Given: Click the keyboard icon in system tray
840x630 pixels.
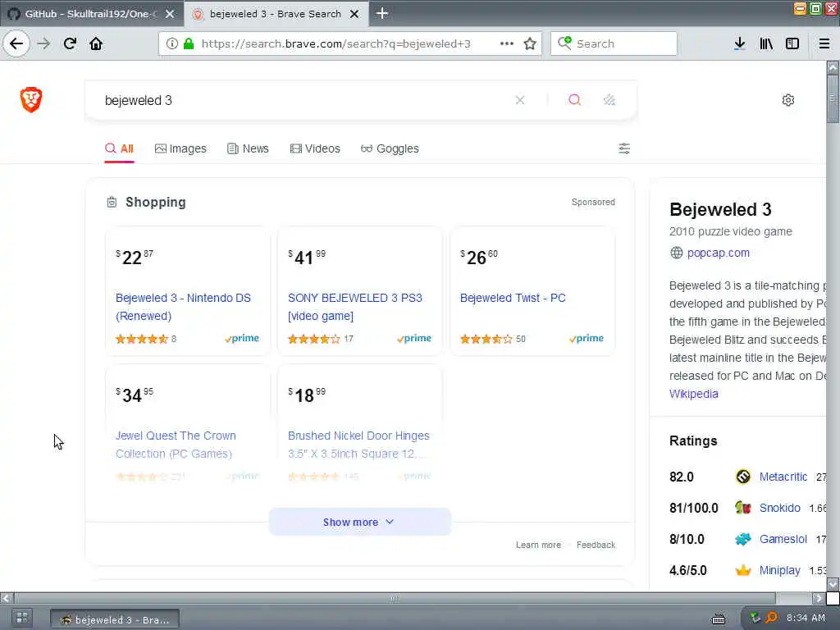Looking at the screenshot, I should [719, 619].
